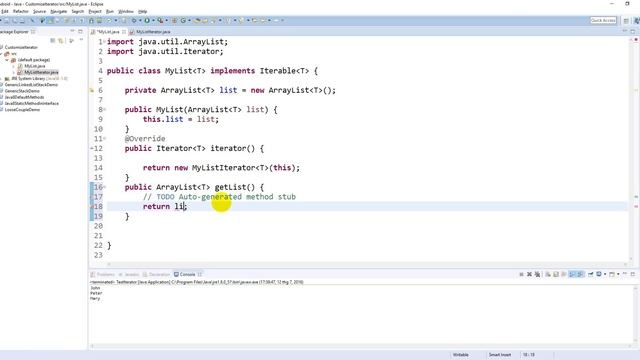This screenshot has height=360, width=640.
Task: Open the Source menu
Action: tap(39, 11)
